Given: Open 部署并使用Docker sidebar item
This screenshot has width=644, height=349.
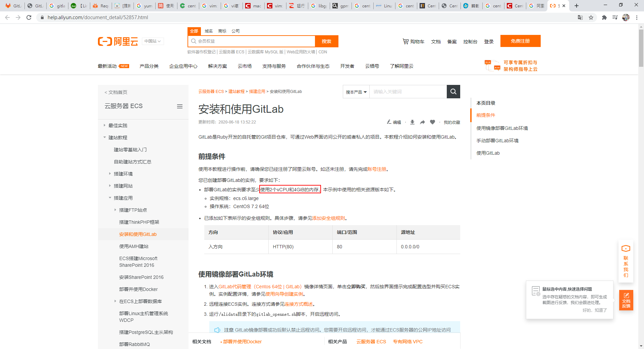Looking at the screenshot, I should click(138, 289).
